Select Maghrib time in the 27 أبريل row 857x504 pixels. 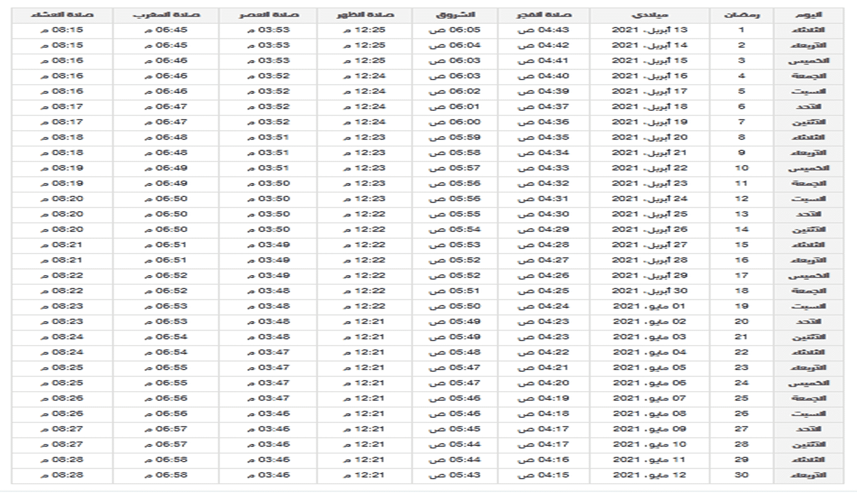pyautogui.click(x=166, y=245)
